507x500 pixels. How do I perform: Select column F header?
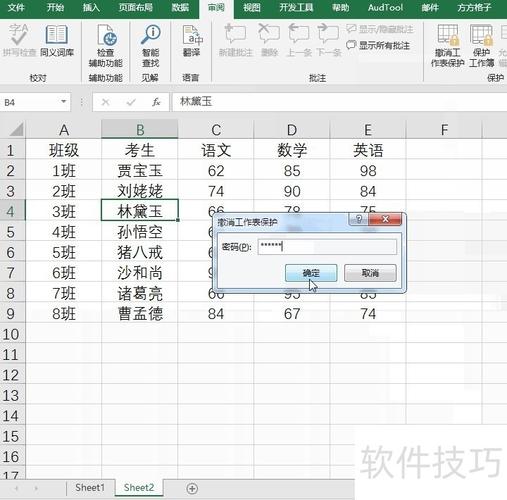(444, 130)
